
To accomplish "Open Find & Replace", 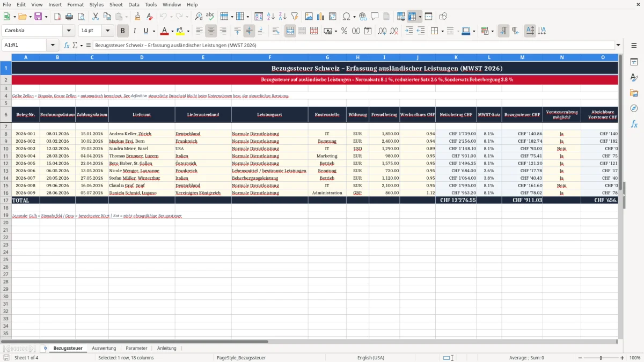I will [199, 17].
